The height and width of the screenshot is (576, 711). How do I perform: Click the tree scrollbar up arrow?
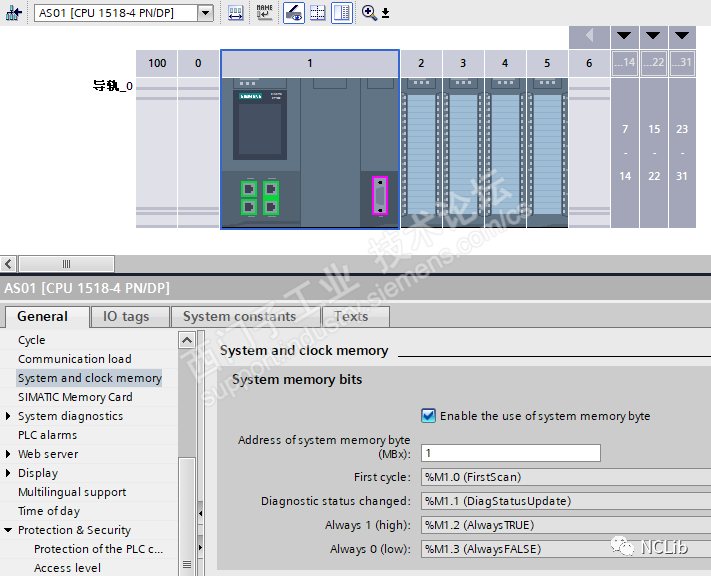187,340
